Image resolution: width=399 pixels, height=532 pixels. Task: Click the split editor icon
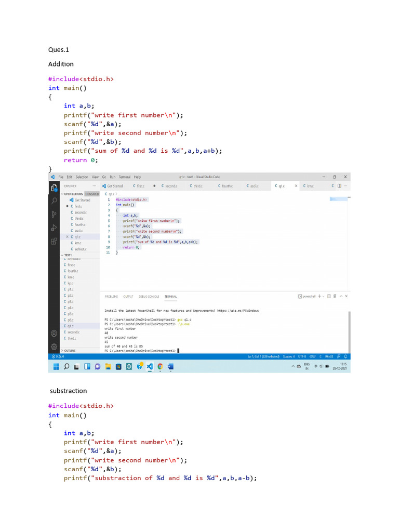tap(339, 185)
